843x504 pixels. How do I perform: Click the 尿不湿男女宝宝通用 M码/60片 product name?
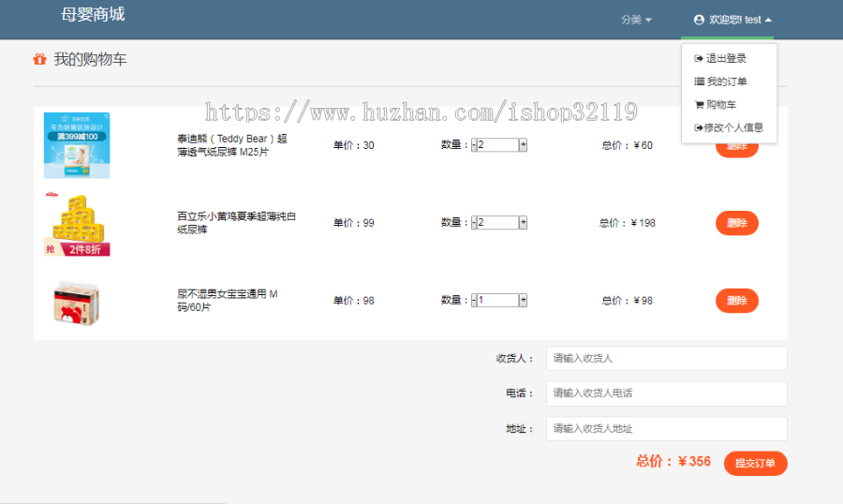[x=228, y=301]
